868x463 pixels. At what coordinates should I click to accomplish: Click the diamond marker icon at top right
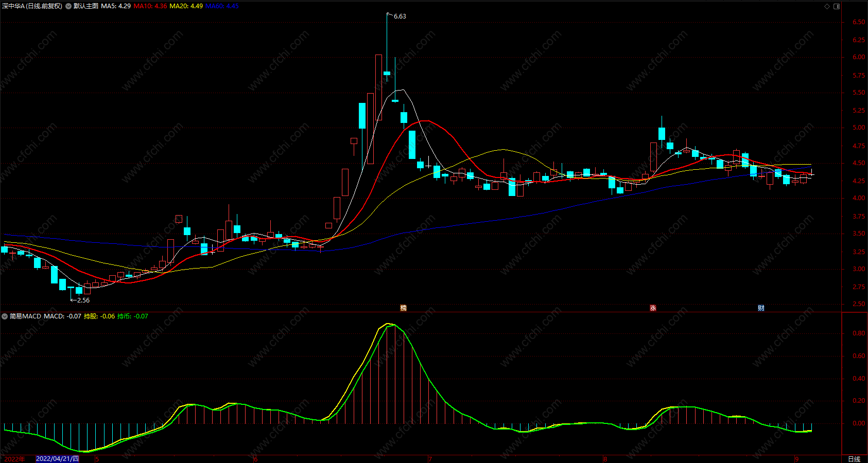point(827,6)
